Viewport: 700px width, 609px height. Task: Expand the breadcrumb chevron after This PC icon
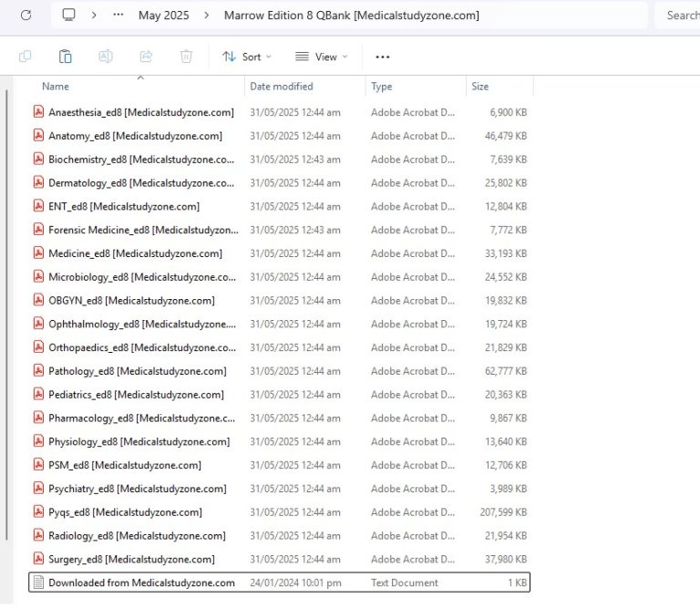[94, 15]
